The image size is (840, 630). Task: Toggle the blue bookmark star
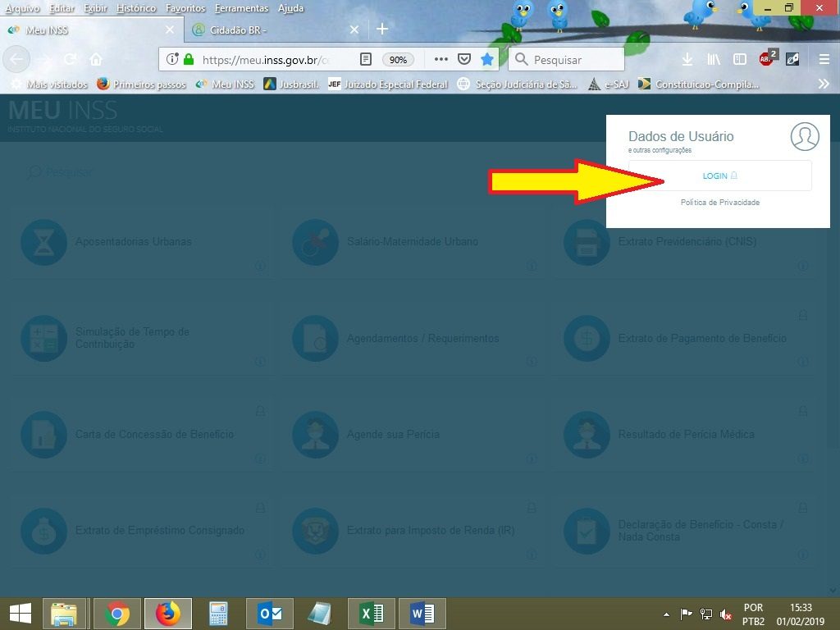click(487, 59)
